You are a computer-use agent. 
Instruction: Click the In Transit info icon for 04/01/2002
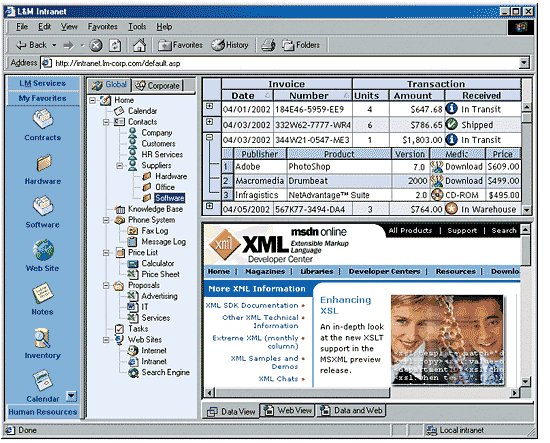[451, 109]
